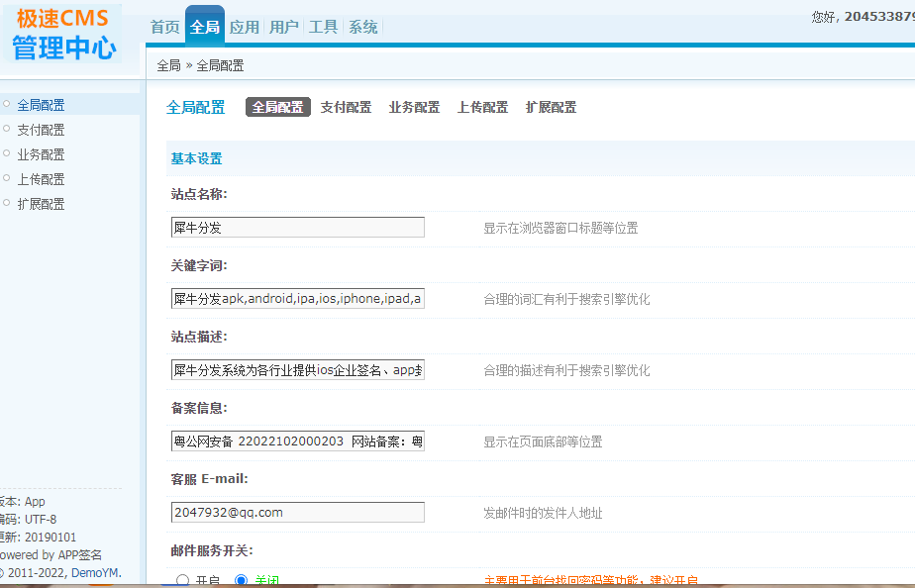This screenshot has height=588, width=915.
Task: Select 支付配置 in the left sidebar
Action: tap(41, 130)
